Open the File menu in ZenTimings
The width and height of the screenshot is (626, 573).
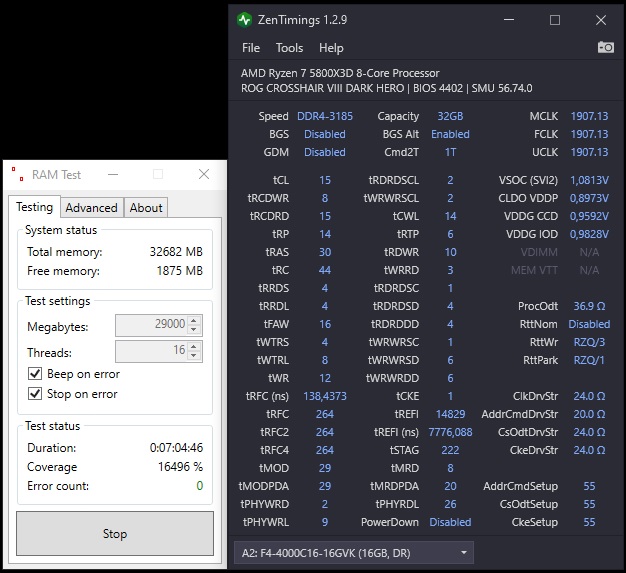[251, 48]
